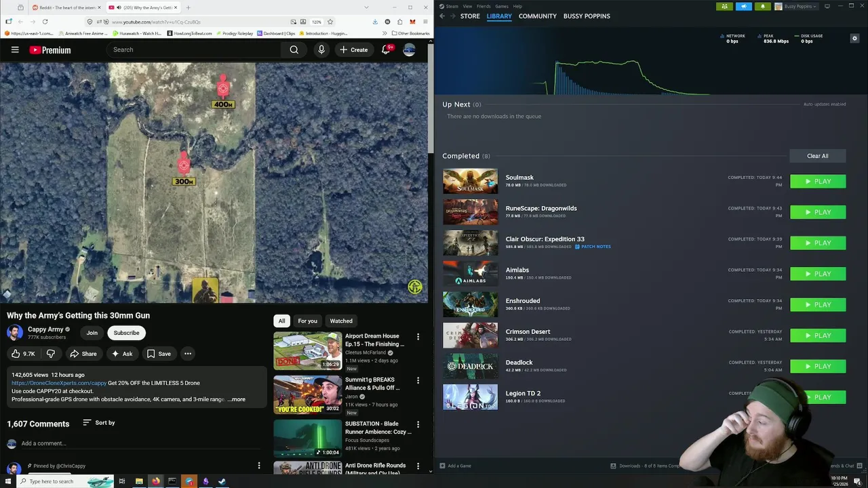Go to the Steam STORE tab
Image resolution: width=868 pixels, height=488 pixels.
coord(470,16)
